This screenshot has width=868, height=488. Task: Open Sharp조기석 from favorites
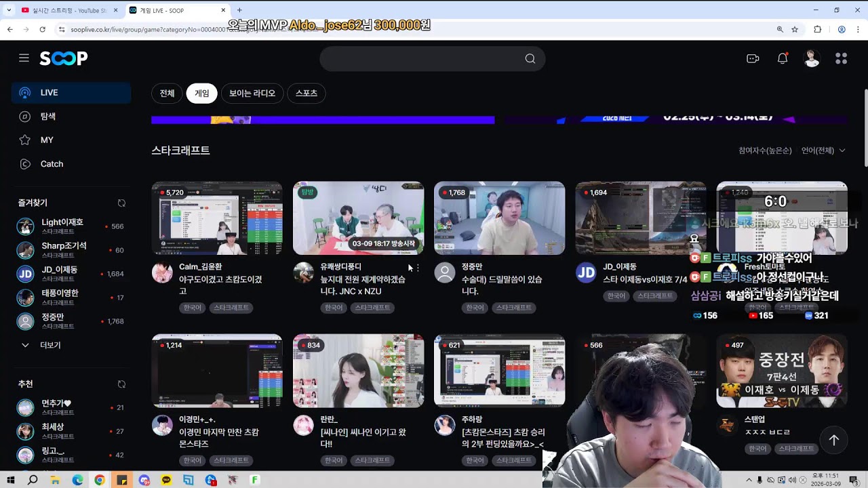[71, 250]
